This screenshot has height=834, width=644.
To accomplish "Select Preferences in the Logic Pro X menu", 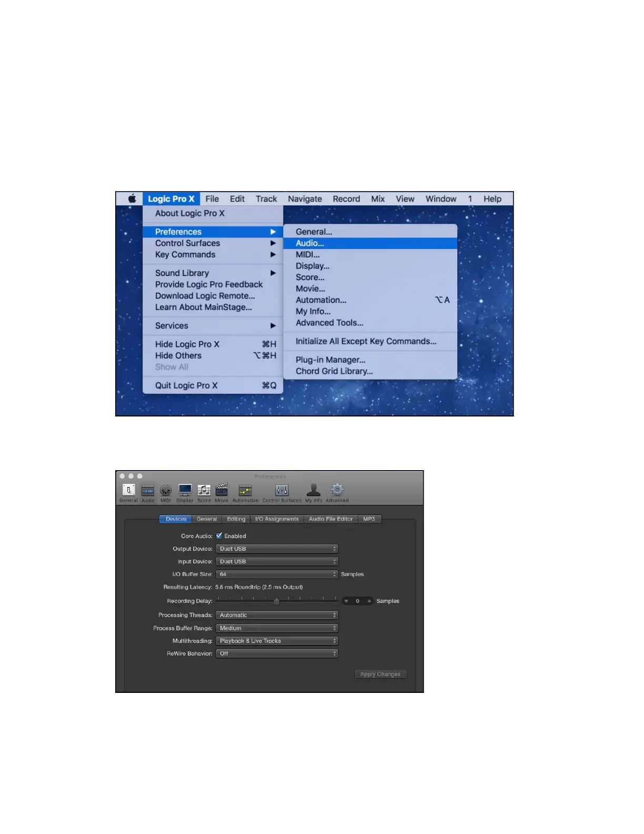I will click(213, 232).
